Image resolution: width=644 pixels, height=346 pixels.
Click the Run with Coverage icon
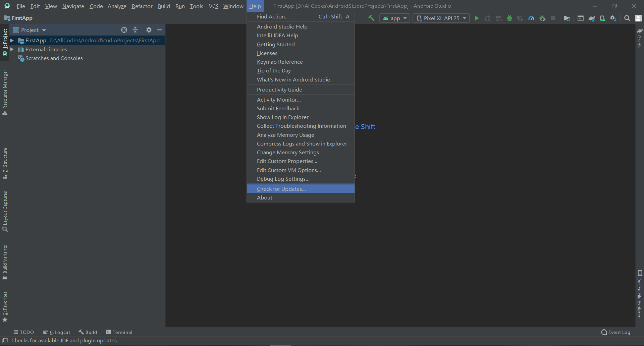pyautogui.click(x=520, y=18)
